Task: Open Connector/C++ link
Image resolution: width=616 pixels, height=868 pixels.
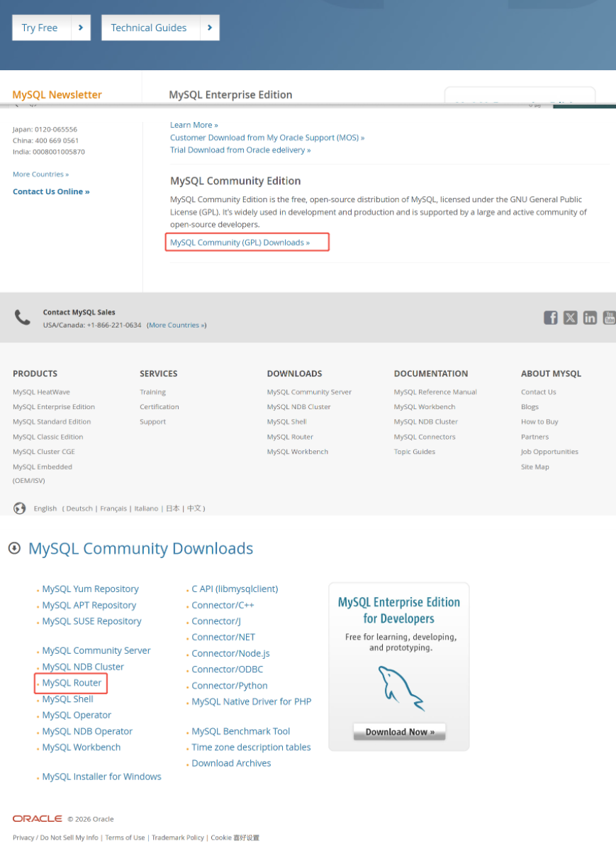Action: click(223, 605)
